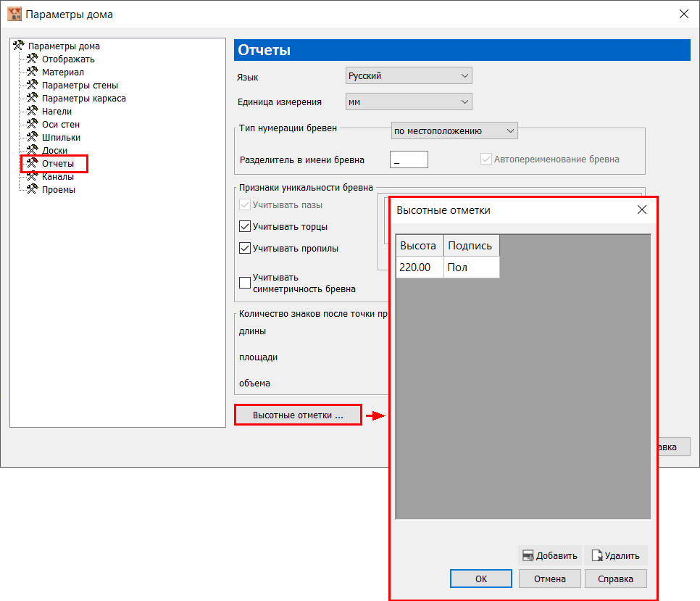Image resolution: width=700 pixels, height=601 pixels.
Task: Click the hammer icon next to Материал
Action: 32,72
